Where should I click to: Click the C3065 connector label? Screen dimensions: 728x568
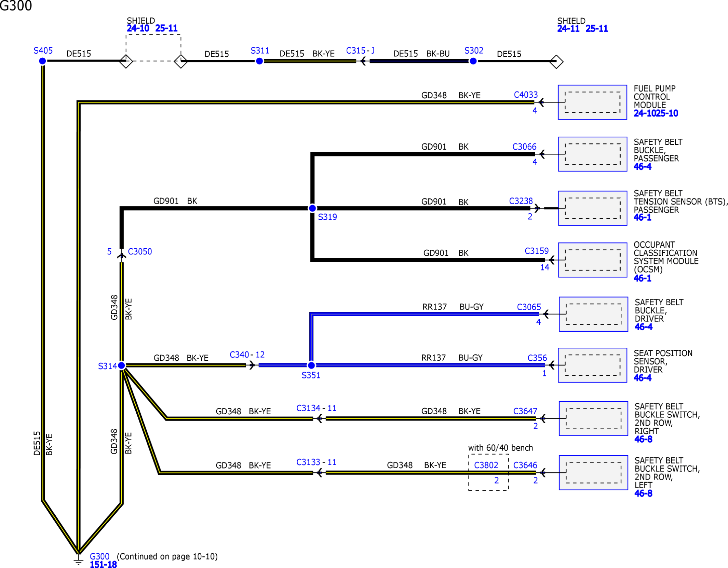[529, 307]
